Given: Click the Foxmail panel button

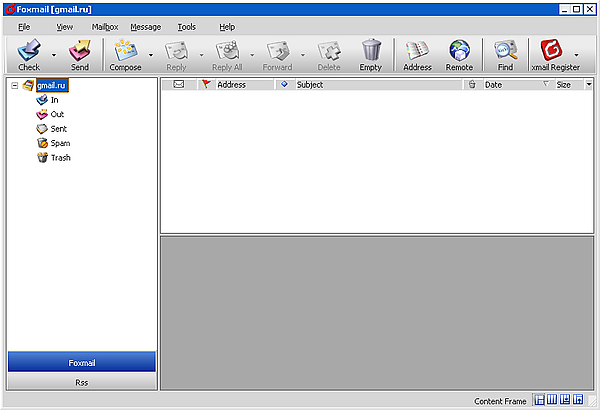Looking at the screenshot, I should click(82, 362).
